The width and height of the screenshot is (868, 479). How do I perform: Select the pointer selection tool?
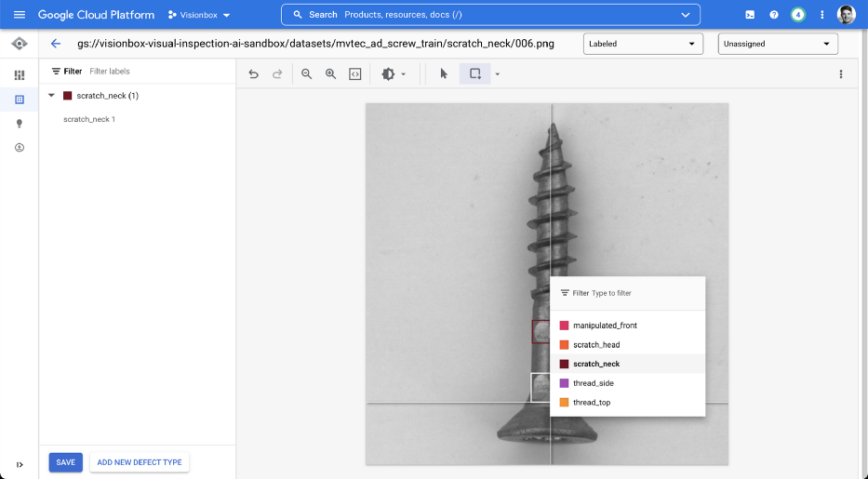pyautogui.click(x=444, y=74)
